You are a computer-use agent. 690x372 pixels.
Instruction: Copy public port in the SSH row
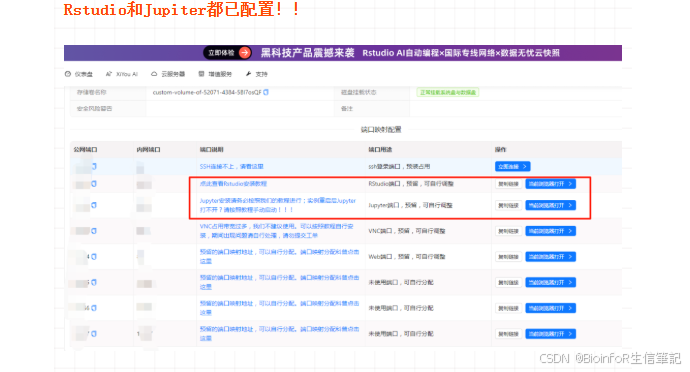click(94, 166)
